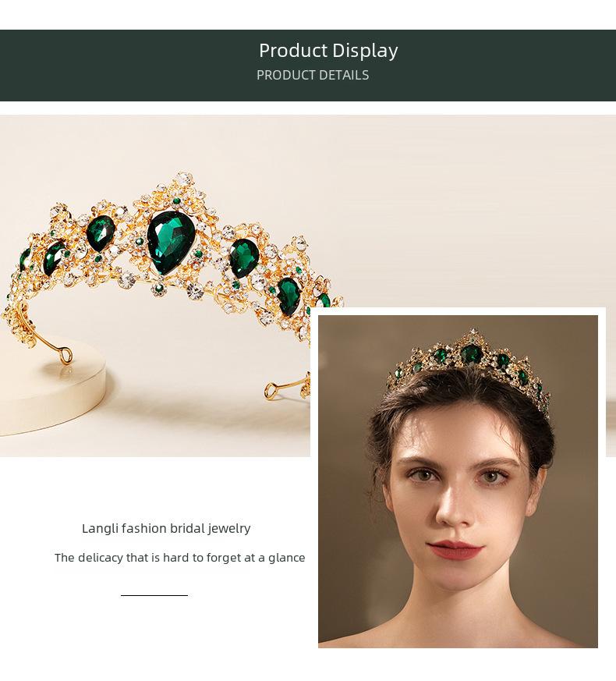Click the large central teardrop emerald gem
The width and height of the screenshot is (616, 681).
point(171,242)
